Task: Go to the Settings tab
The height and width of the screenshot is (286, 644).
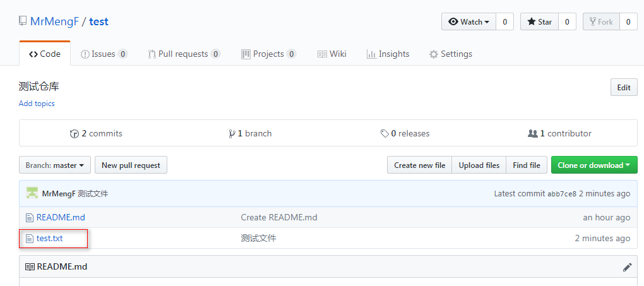Action: 450,54
